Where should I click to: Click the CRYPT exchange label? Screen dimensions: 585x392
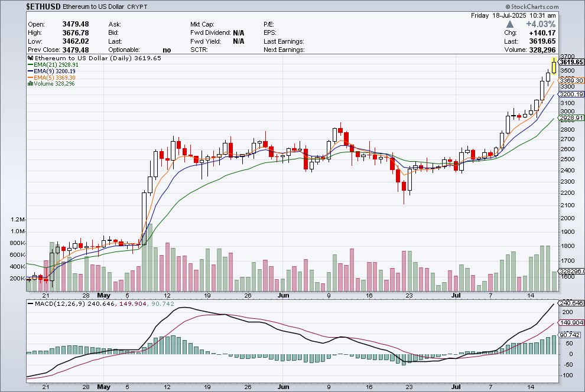pos(137,7)
